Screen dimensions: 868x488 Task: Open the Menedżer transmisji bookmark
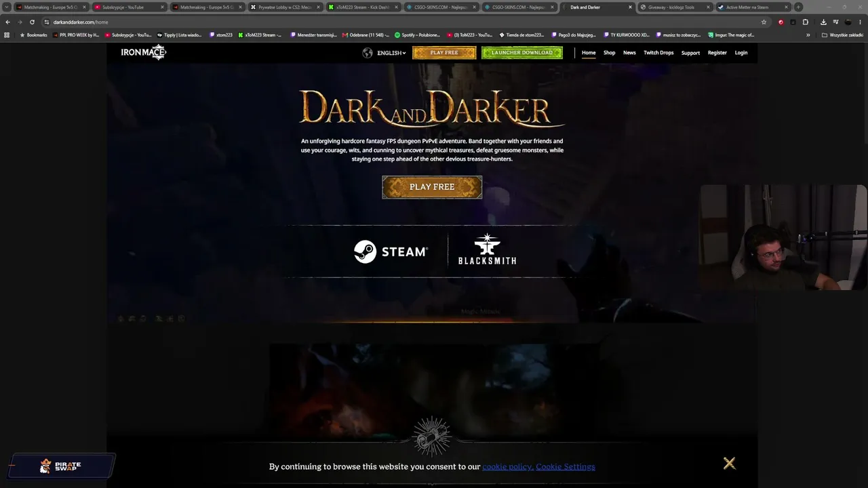314,35
